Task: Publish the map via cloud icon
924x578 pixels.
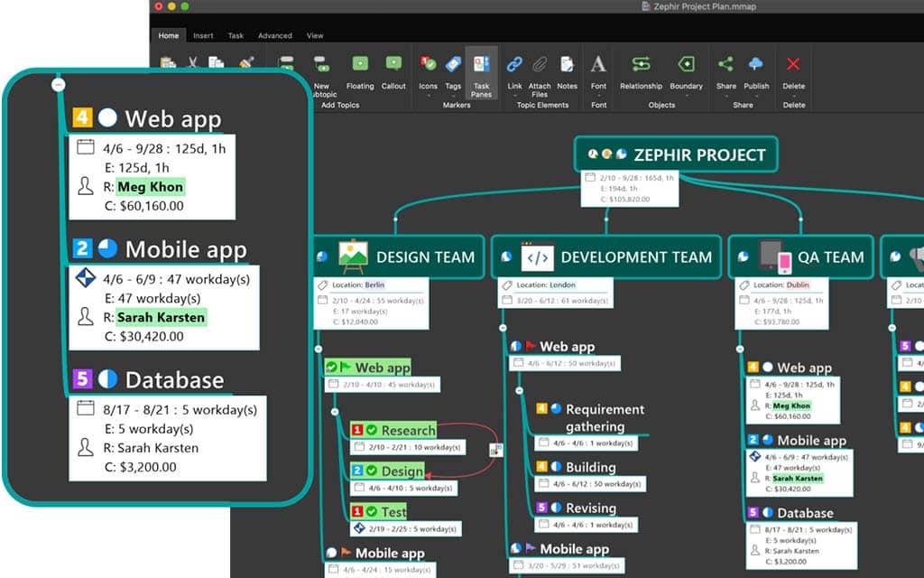Action: tap(756, 65)
